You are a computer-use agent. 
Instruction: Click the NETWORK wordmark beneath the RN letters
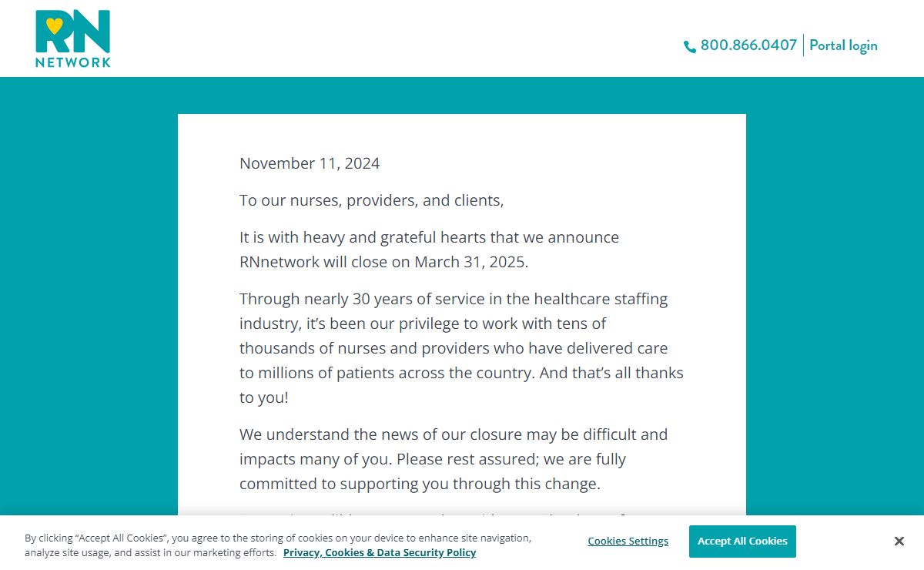73,62
